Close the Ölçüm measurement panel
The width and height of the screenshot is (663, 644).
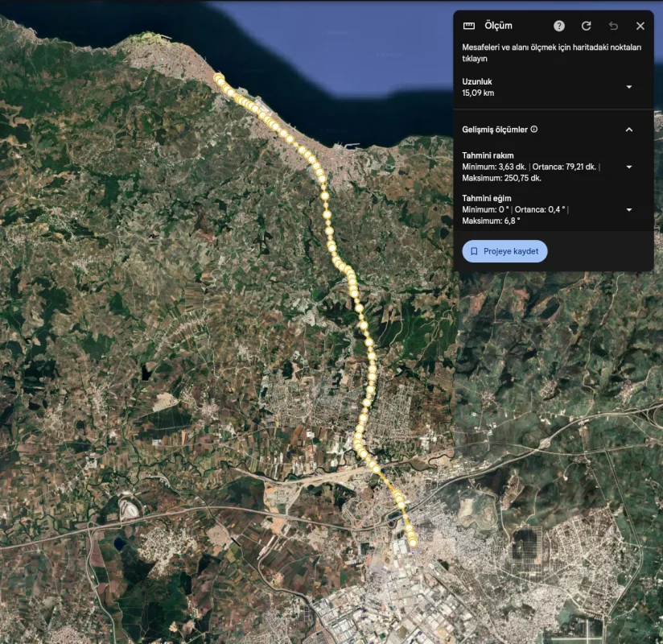coord(640,26)
